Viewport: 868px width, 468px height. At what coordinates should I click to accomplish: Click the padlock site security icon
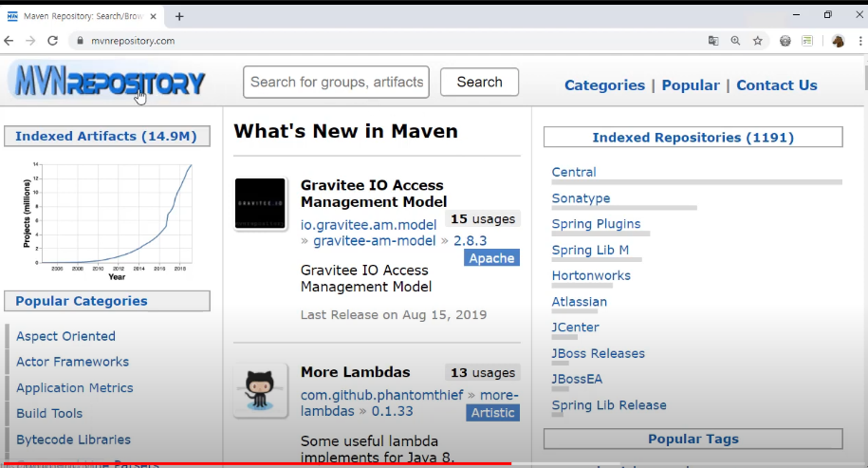pos(81,41)
